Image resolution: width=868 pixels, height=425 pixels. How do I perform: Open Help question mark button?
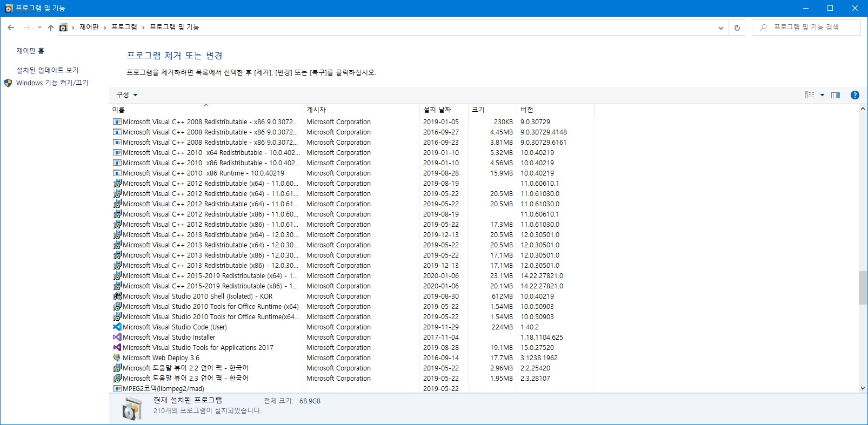855,95
